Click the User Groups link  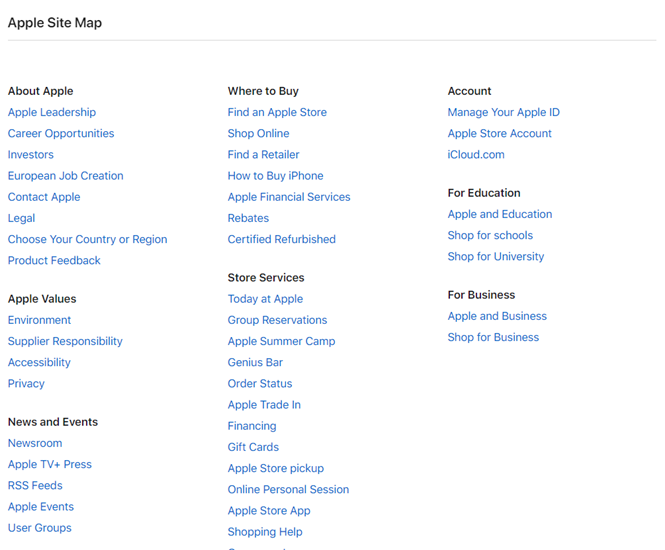coord(40,528)
